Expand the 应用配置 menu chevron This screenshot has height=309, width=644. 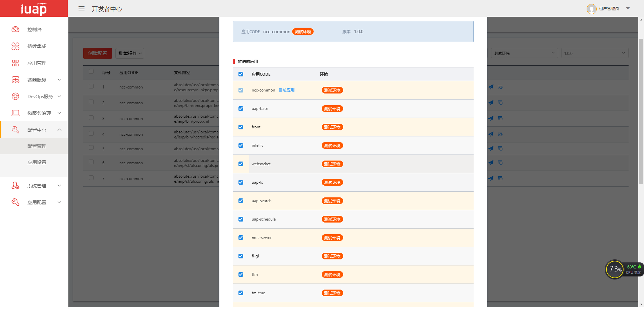point(59,202)
